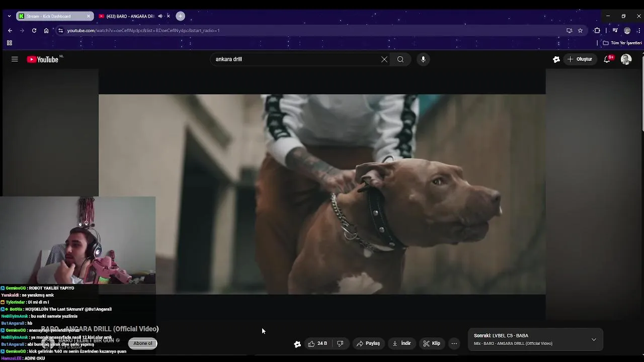Click the streamer webcam overlay
644x362 pixels.
pos(77,240)
